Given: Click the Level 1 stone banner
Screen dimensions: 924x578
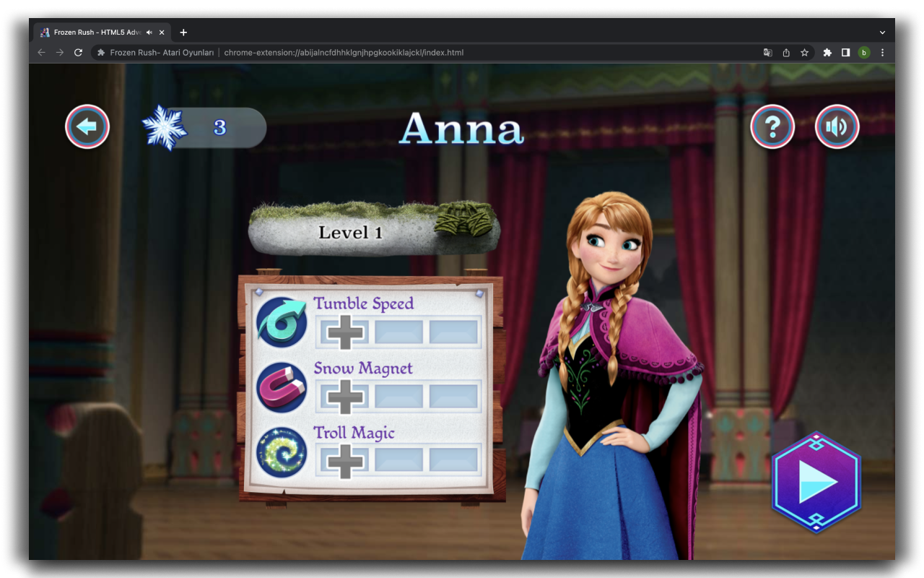Looking at the screenshot, I should click(374, 229).
